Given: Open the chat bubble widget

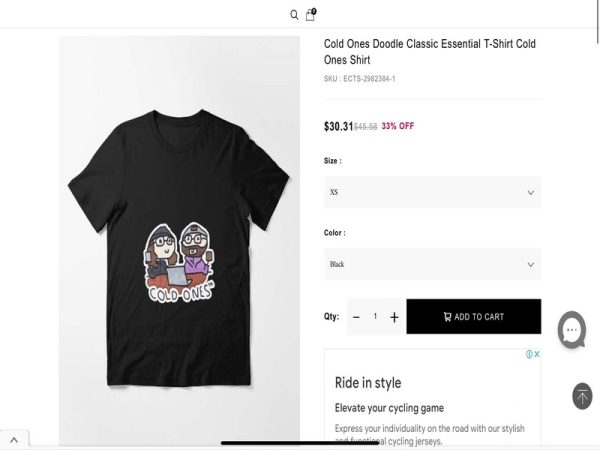Looking at the screenshot, I should tap(572, 330).
